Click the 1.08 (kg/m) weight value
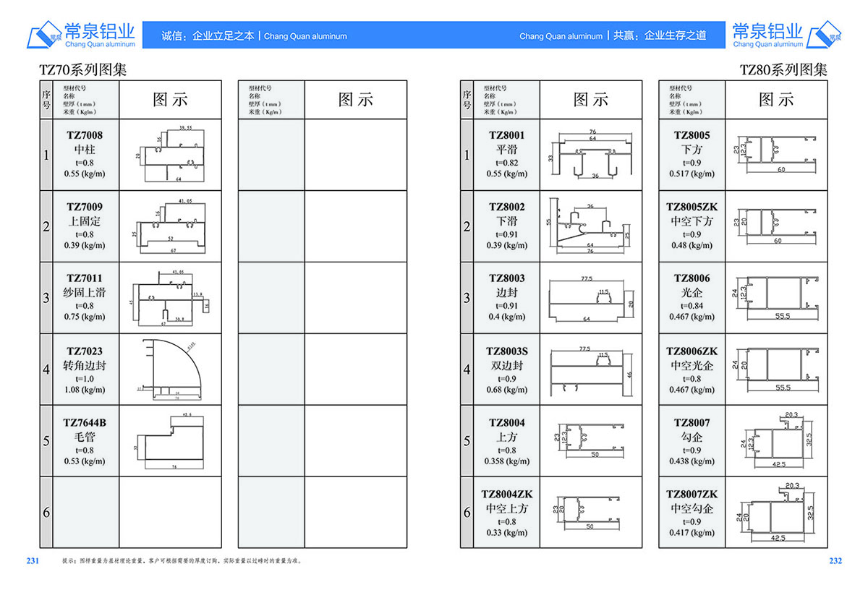 (x=85, y=390)
